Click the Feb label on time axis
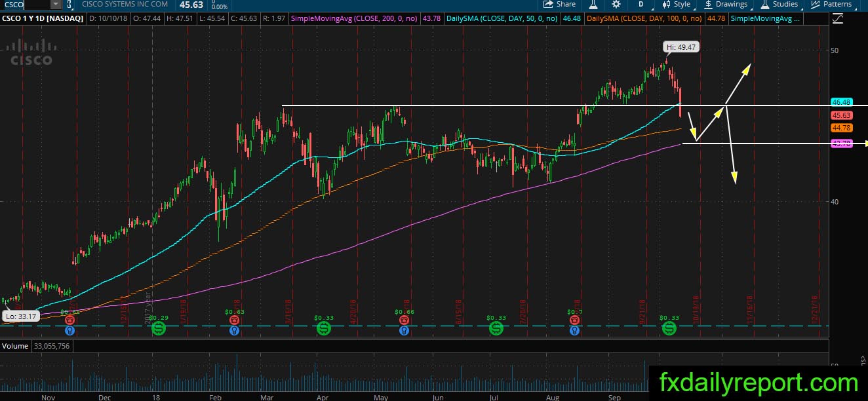 (216, 396)
